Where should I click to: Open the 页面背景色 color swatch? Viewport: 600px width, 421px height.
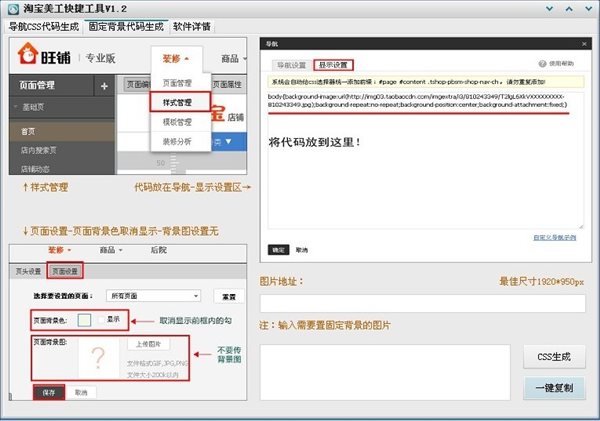[84, 320]
